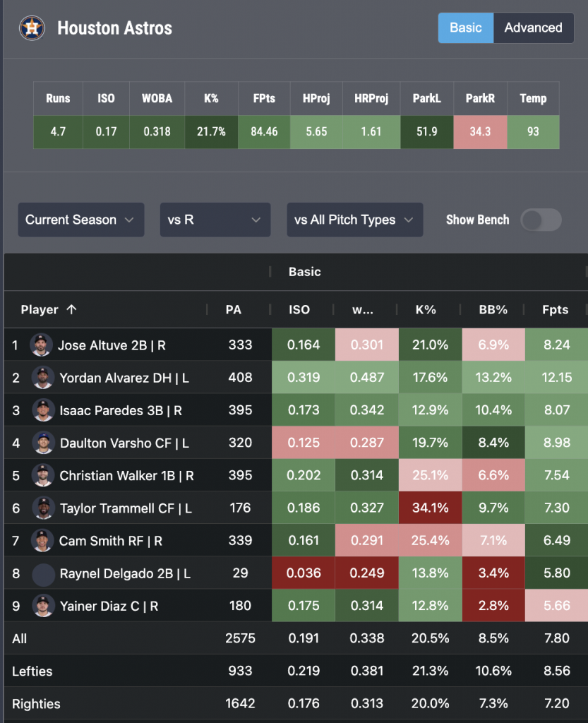Open the Current Season dropdown
The height and width of the screenshot is (723, 588).
click(x=81, y=220)
